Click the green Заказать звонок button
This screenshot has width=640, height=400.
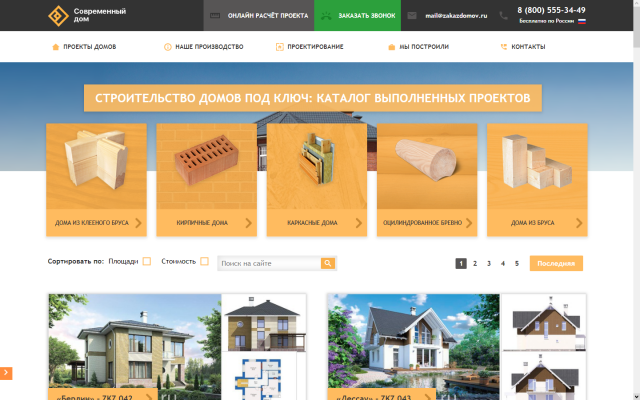(x=357, y=16)
